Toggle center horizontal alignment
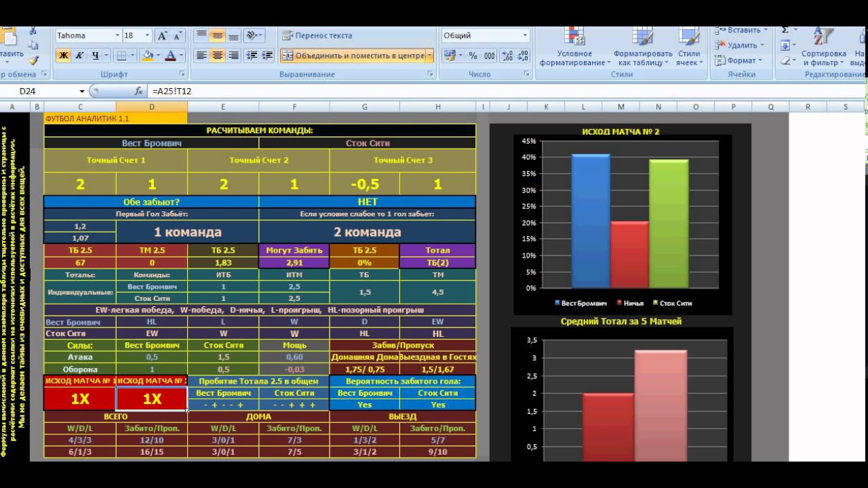 [218, 56]
